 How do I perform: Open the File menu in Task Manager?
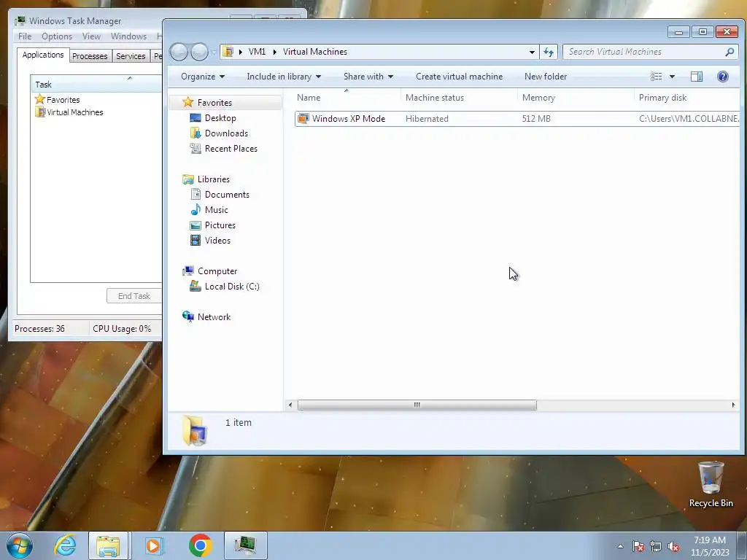click(25, 36)
